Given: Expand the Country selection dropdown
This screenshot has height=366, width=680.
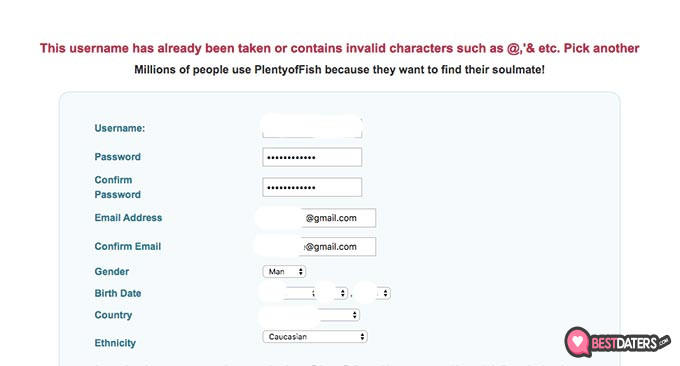Looking at the screenshot, I should 311,315.
